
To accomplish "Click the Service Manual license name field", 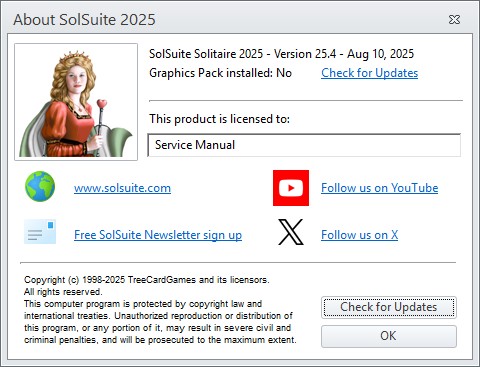I will click(304, 145).
